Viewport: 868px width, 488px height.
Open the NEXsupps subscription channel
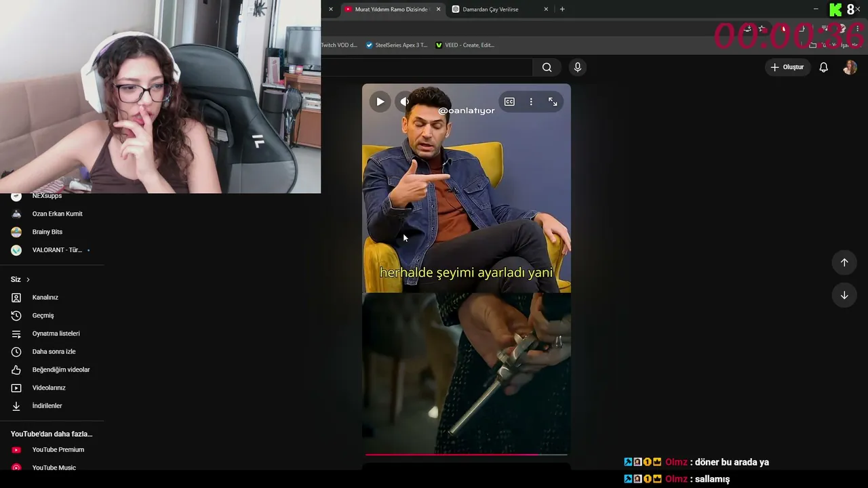(47, 196)
